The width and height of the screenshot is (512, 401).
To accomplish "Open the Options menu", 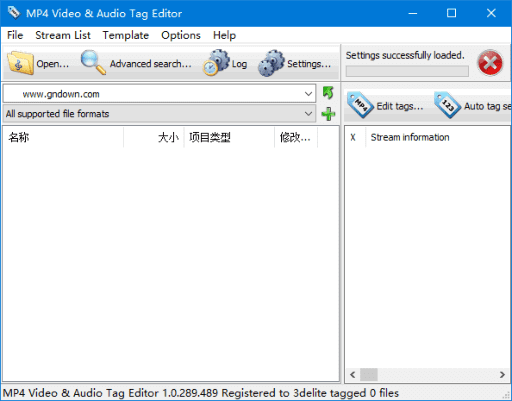I will [181, 35].
